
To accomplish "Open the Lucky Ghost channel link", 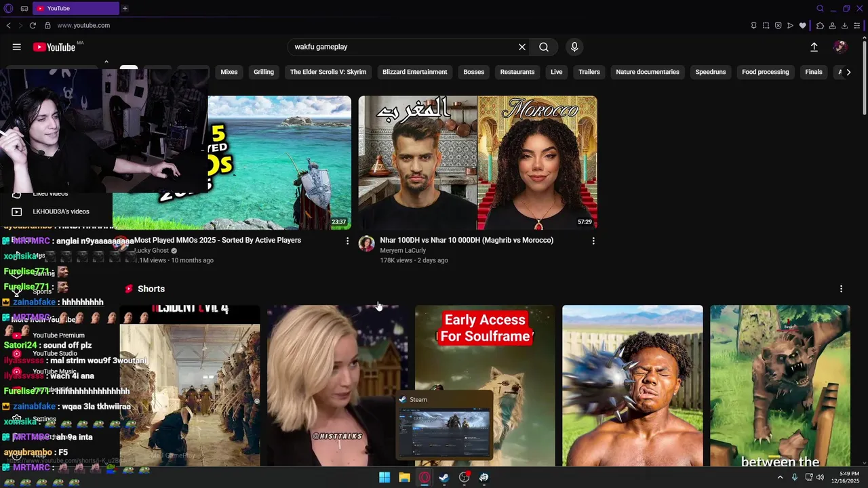I will [x=151, y=250].
